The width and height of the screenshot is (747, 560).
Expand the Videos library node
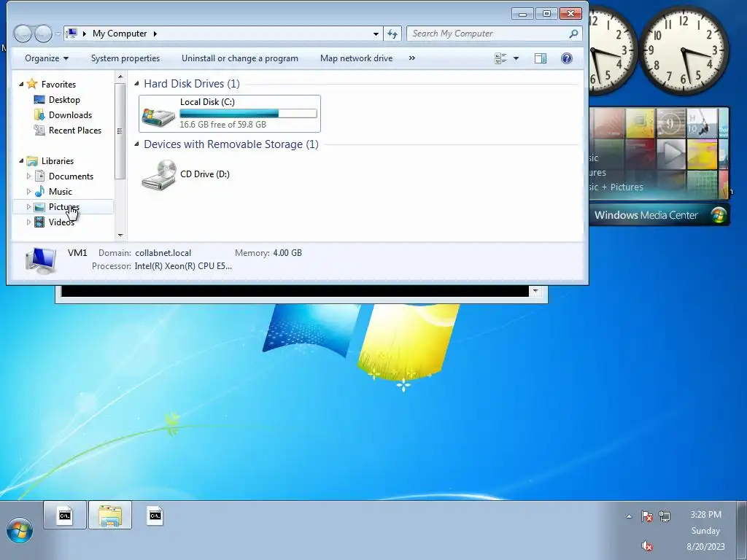tap(28, 222)
